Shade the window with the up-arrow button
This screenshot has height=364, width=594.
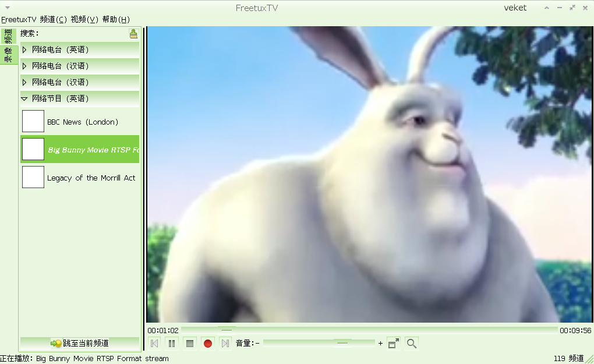click(x=547, y=8)
